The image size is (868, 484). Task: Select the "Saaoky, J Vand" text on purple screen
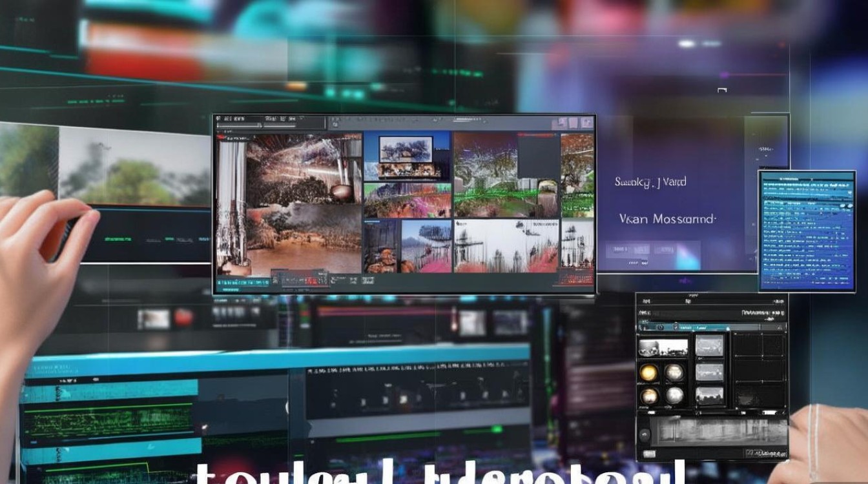pyautogui.click(x=650, y=183)
